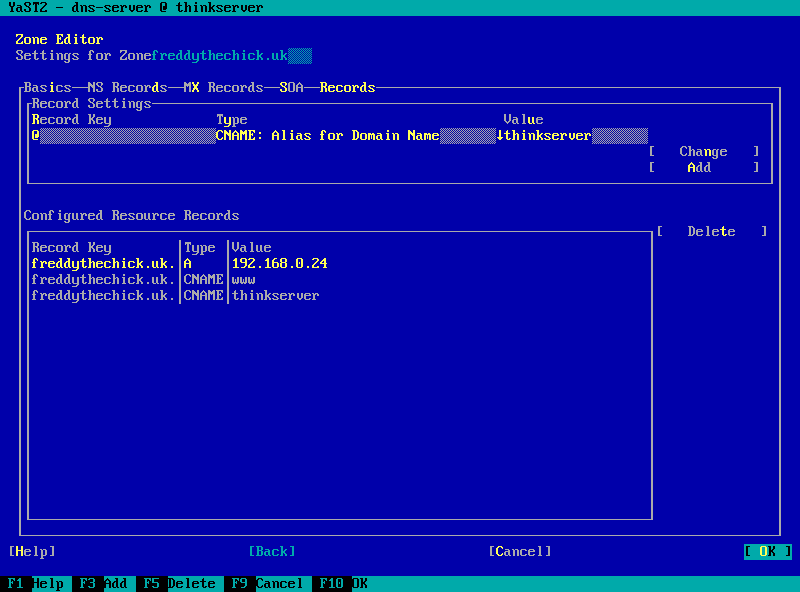Open the MX Records tab

(x=223, y=87)
